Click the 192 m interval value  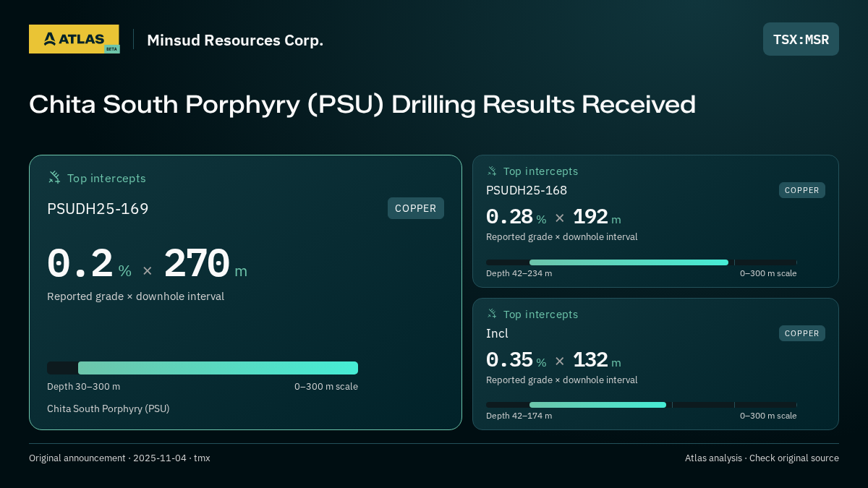point(597,217)
